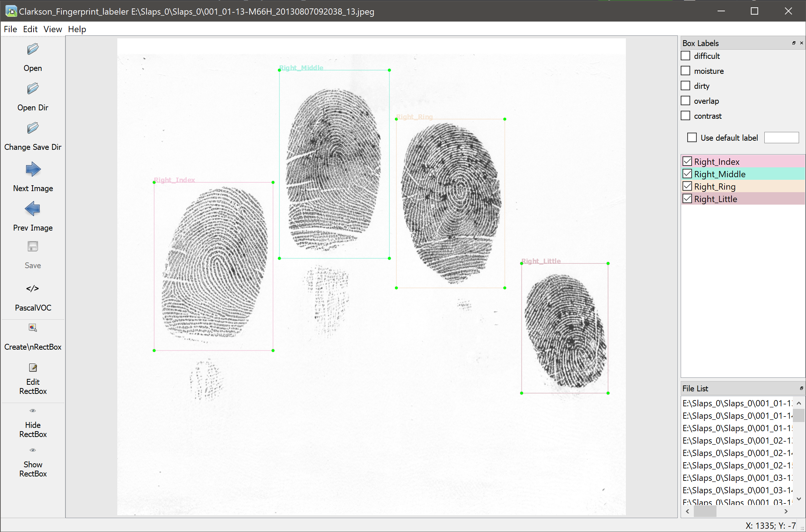Screen dimensions: 806x532
Task: Open the View menu
Action: click(x=52, y=29)
